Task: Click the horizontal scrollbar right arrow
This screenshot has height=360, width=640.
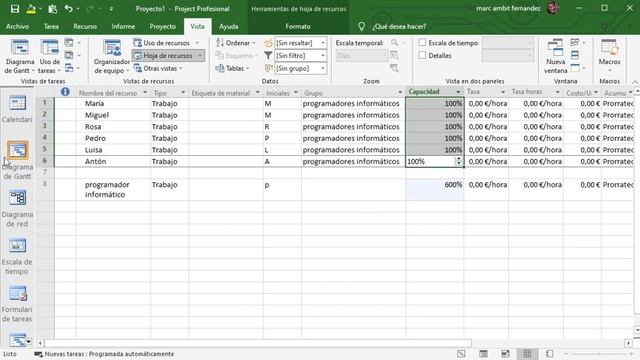Action: 628,343
